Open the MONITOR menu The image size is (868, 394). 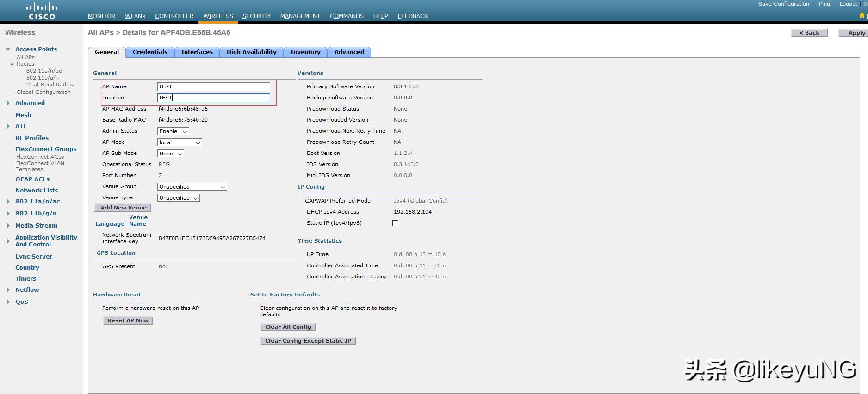101,16
